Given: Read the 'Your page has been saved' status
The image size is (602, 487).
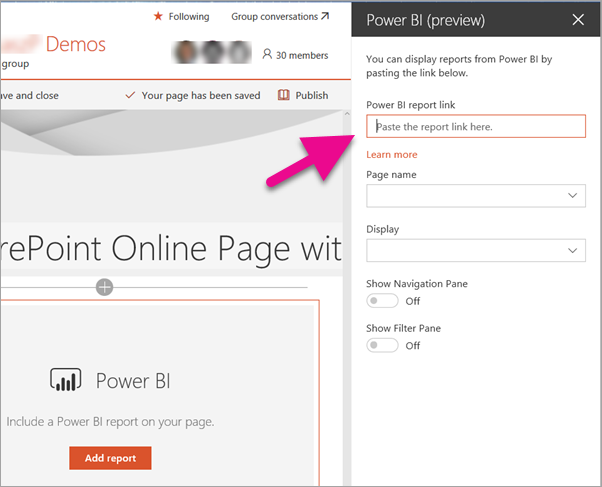Looking at the screenshot, I should [201, 95].
